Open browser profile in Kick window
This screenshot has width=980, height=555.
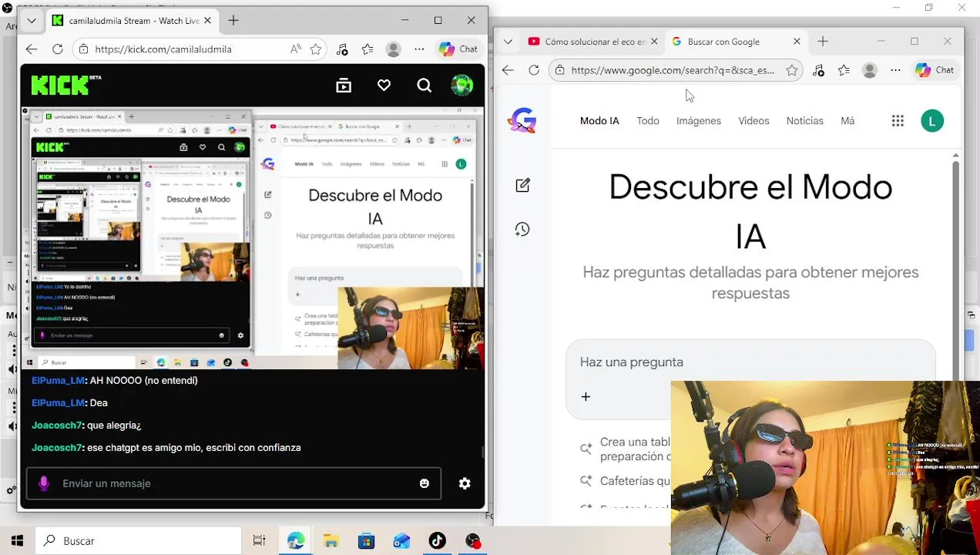tap(393, 49)
